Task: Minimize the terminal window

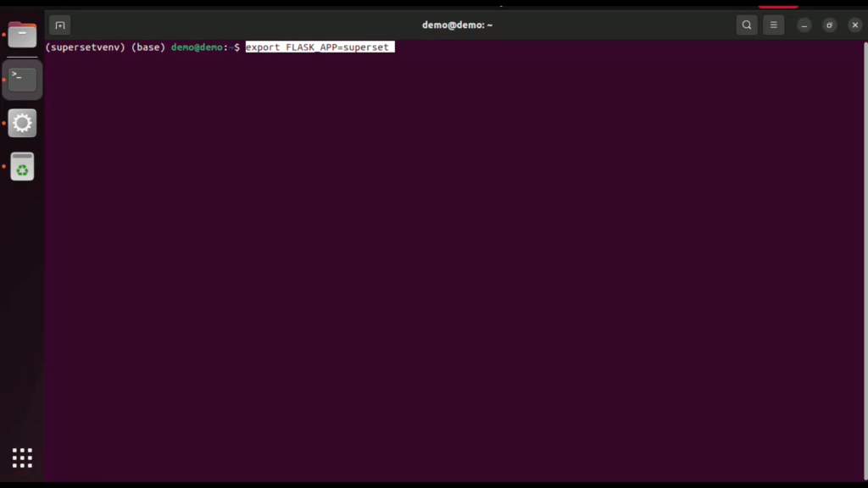Action: (804, 25)
